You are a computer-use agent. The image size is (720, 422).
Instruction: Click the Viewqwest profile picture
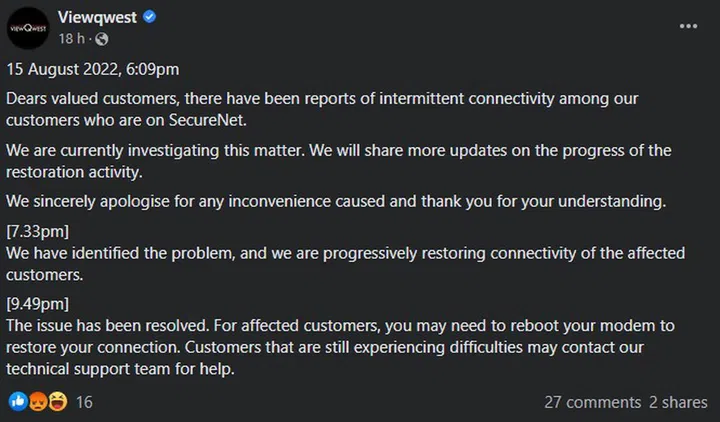(x=29, y=28)
